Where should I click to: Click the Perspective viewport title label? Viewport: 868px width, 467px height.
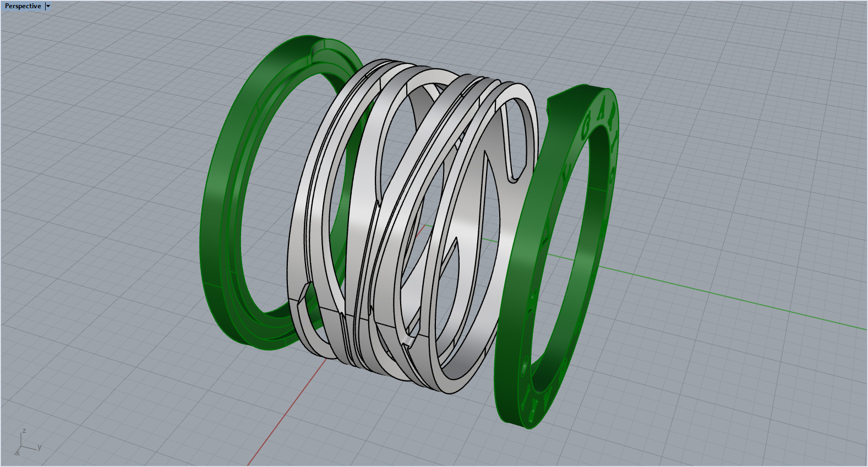[x=23, y=6]
